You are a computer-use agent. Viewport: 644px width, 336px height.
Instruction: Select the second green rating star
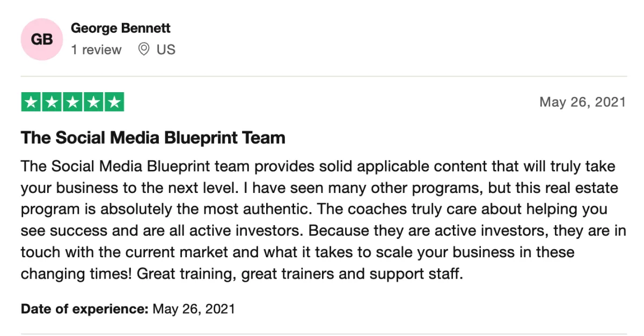pyautogui.click(x=52, y=102)
